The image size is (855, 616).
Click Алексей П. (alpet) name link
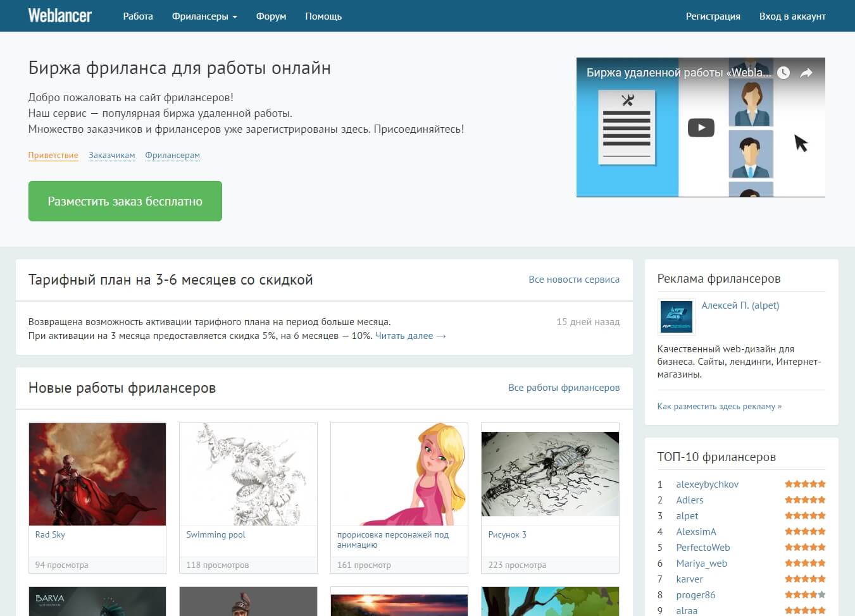pos(740,305)
